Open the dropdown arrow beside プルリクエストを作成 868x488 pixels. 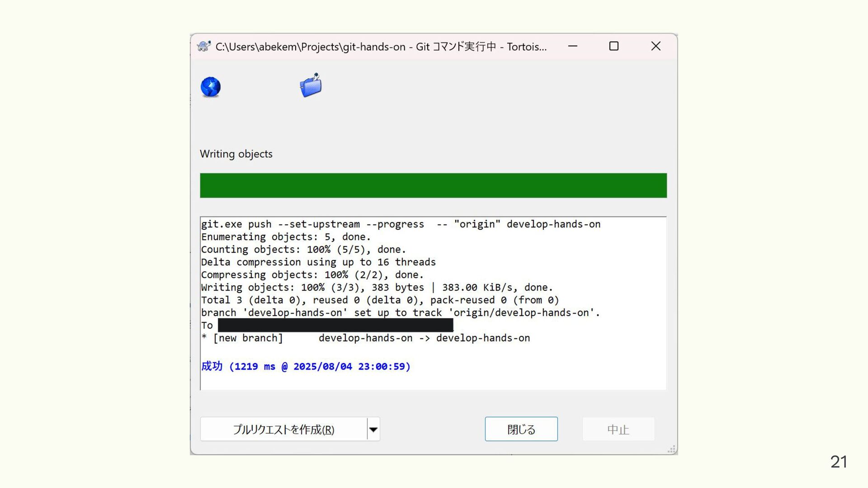click(x=373, y=429)
